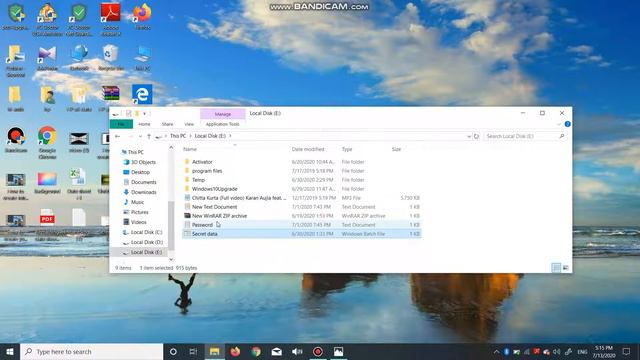Open the Action Center notifications icon
640x360 pixels.
(x=627, y=351)
